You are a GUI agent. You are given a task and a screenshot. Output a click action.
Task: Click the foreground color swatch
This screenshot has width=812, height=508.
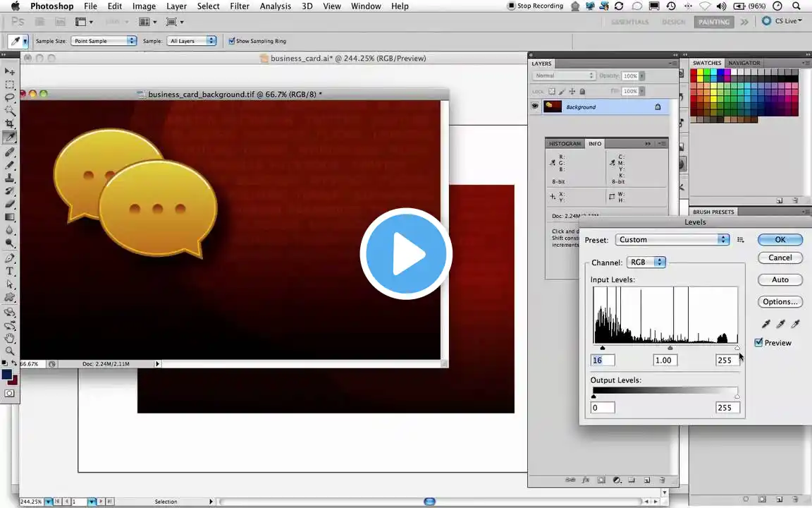6,374
